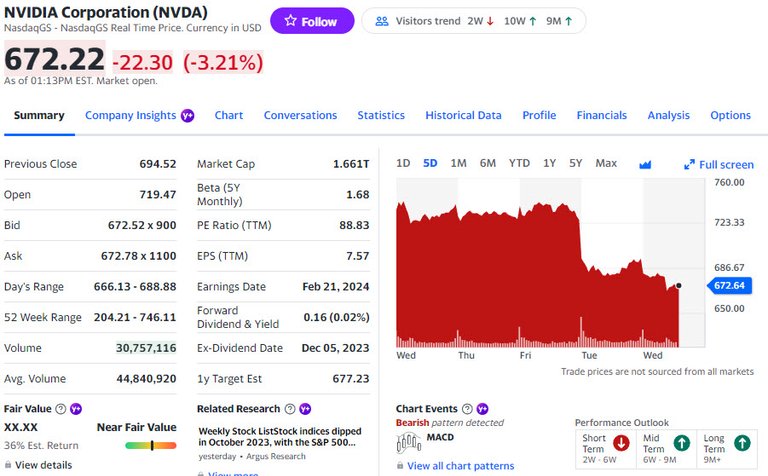Open the Options tab

(730, 115)
